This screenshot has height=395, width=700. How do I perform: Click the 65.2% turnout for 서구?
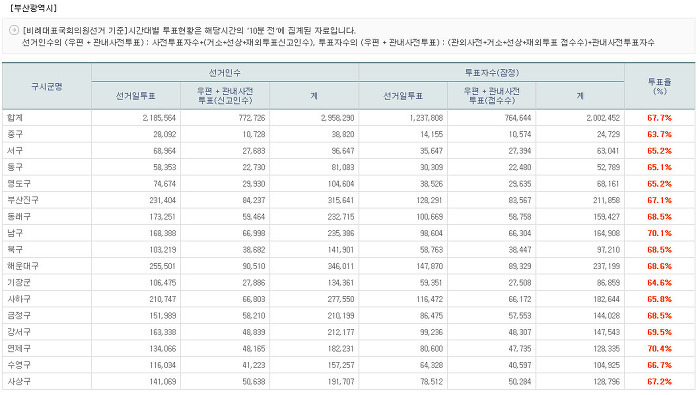(x=659, y=151)
